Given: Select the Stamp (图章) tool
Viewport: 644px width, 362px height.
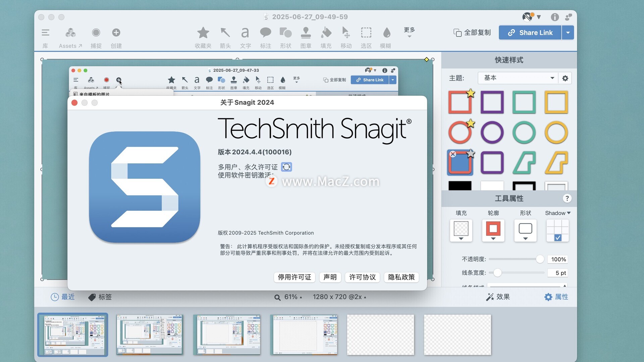Looking at the screenshot, I should pos(306,33).
